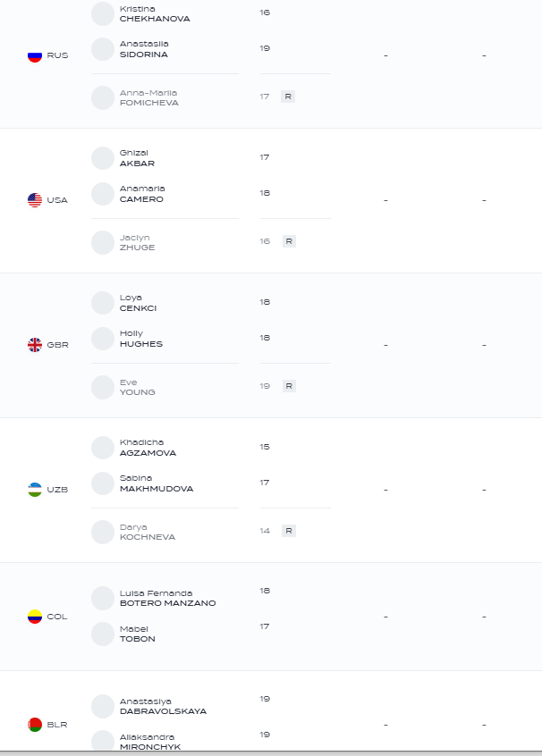
Task: Click Loya Cenkci's avatar placeholder
Action: 103,303
